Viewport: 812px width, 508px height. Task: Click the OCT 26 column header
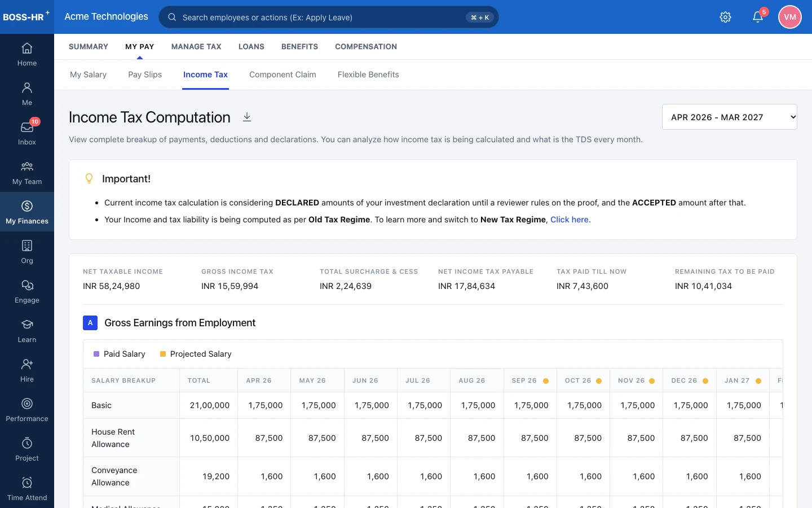pyautogui.click(x=583, y=380)
